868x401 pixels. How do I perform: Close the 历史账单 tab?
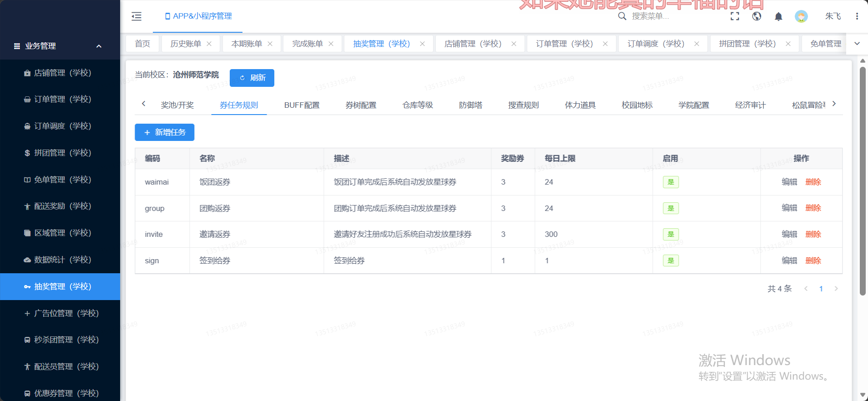209,44
